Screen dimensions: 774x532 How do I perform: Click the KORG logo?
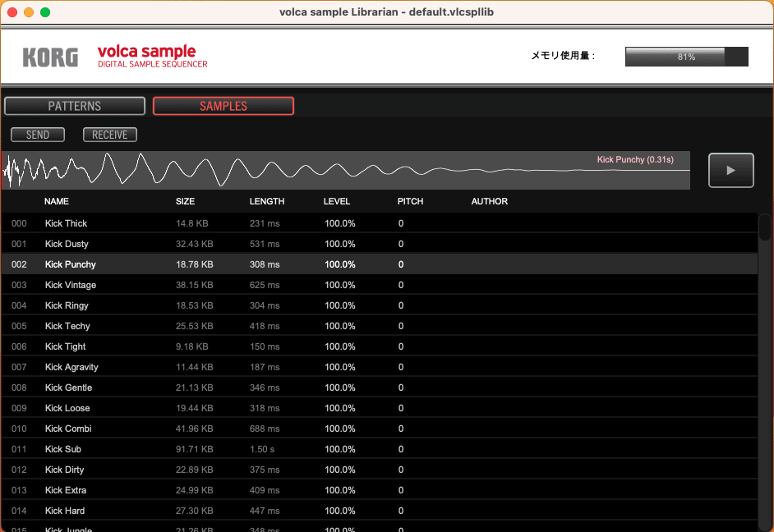pyautogui.click(x=50, y=57)
